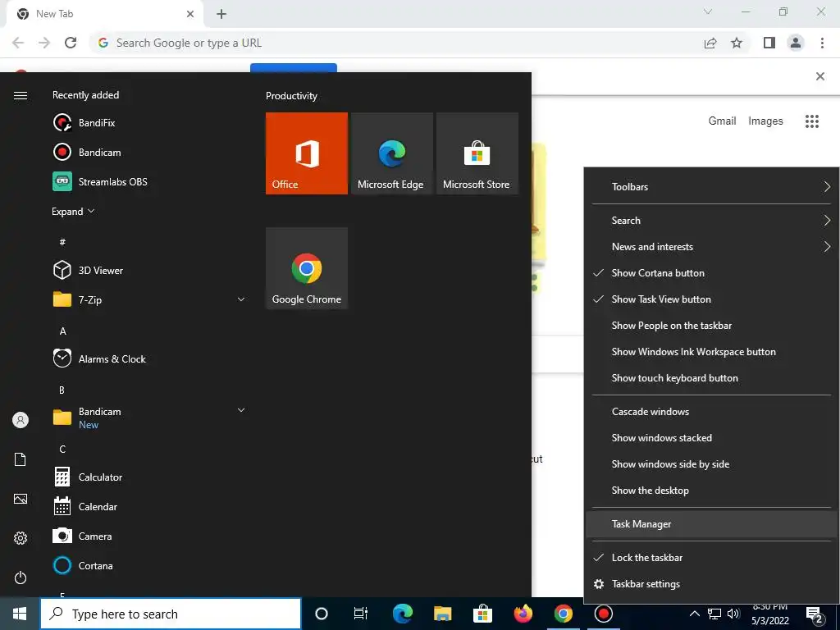This screenshot has width=840, height=630.
Task: Dismiss the Chrome banner with X
Action: pos(820,76)
